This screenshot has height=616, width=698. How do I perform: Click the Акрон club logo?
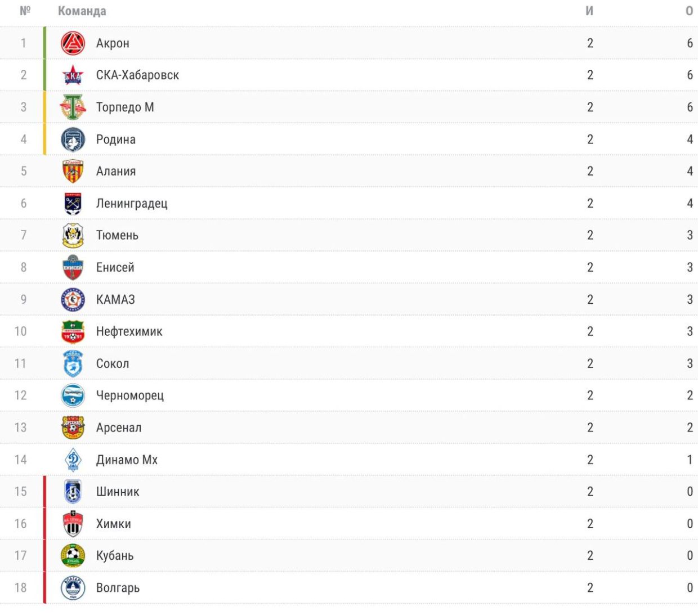[73, 43]
